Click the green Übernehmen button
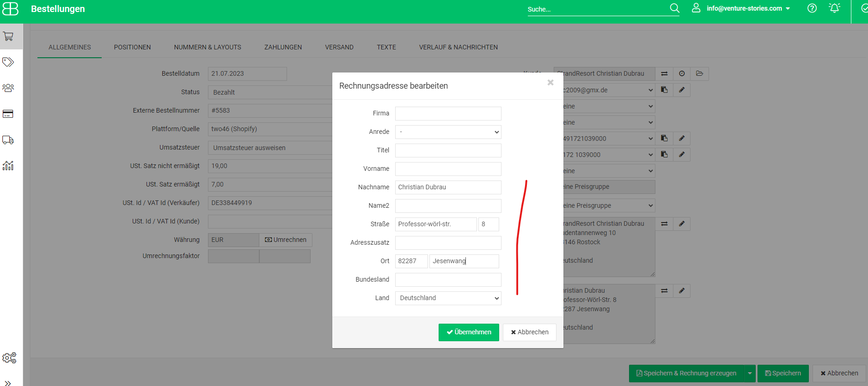 (x=469, y=332)
